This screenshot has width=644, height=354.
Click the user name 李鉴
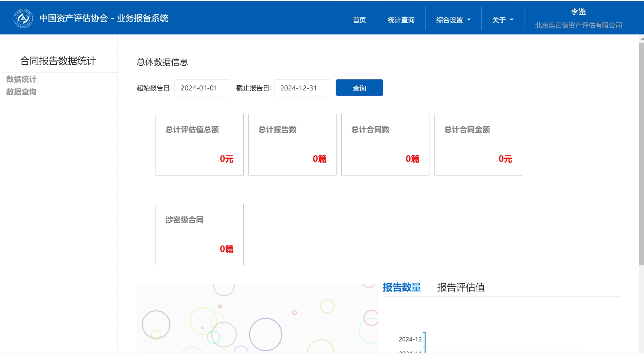tap(578, 12)
